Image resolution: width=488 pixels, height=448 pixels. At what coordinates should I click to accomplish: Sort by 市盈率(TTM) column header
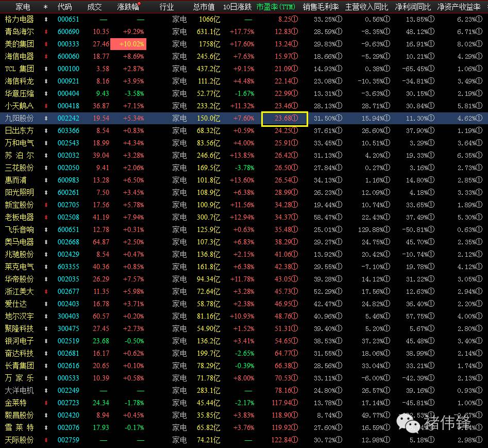coord(275,7)
